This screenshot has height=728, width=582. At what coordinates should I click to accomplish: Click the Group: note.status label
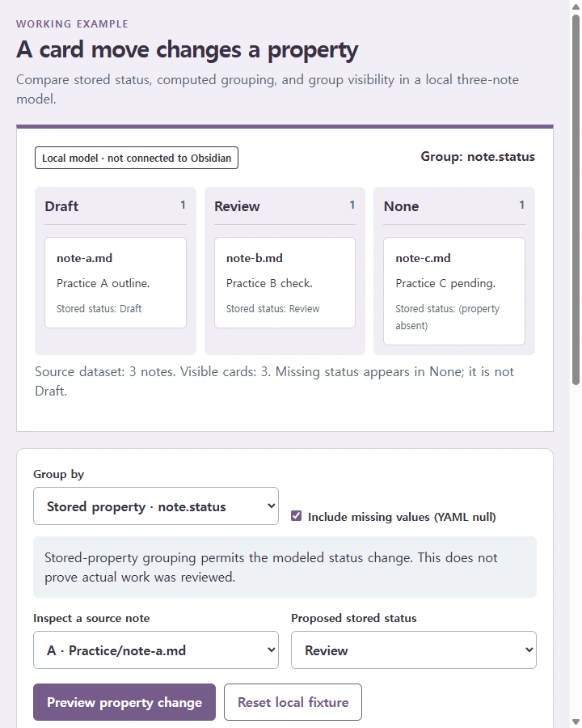pyautogui.click(x=478, y=157)
